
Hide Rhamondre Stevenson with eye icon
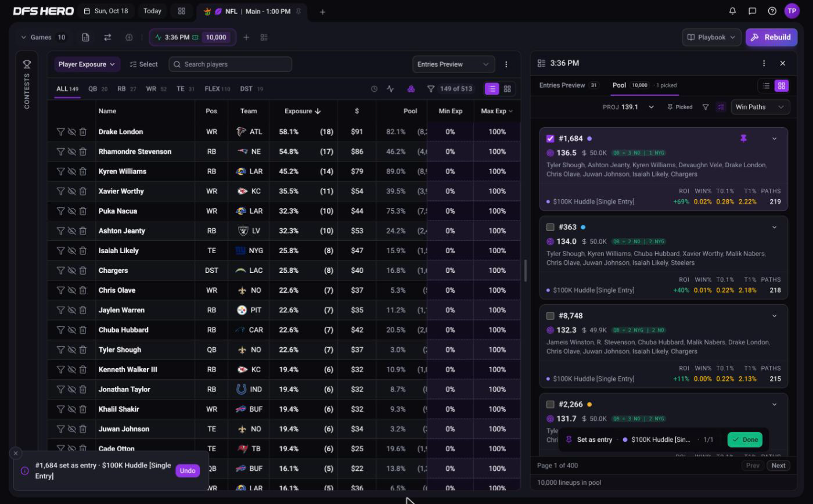tap(71, 152)
